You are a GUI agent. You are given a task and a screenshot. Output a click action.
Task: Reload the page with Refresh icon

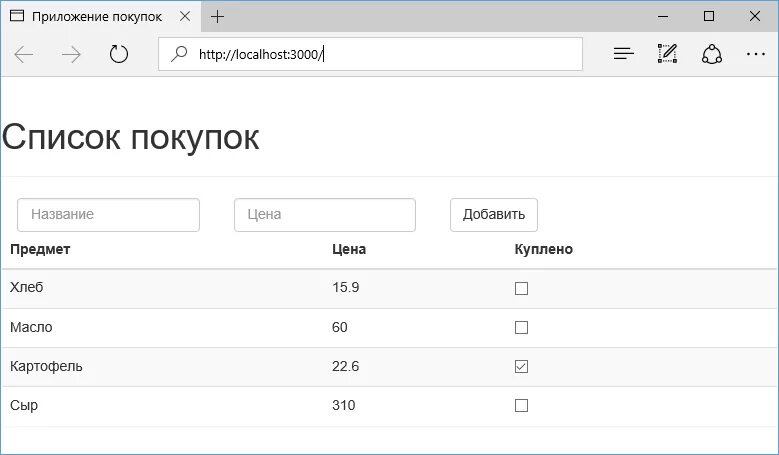point(119,54)
